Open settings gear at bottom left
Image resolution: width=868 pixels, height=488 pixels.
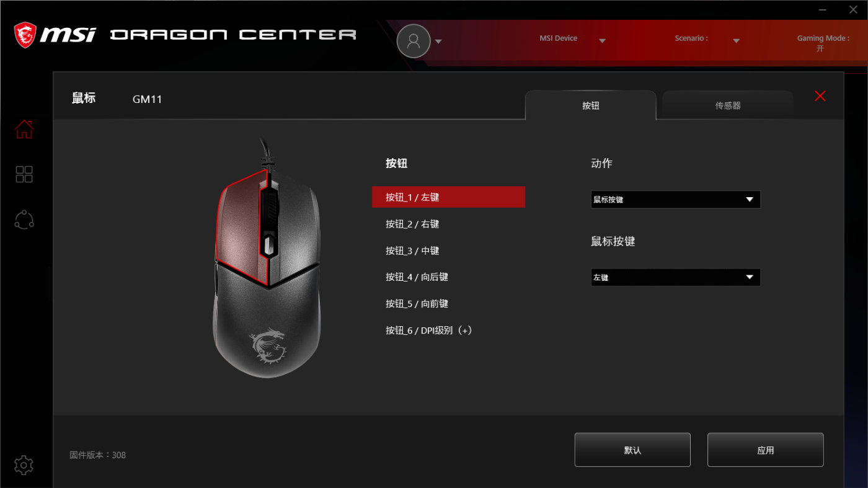point(24,464)
